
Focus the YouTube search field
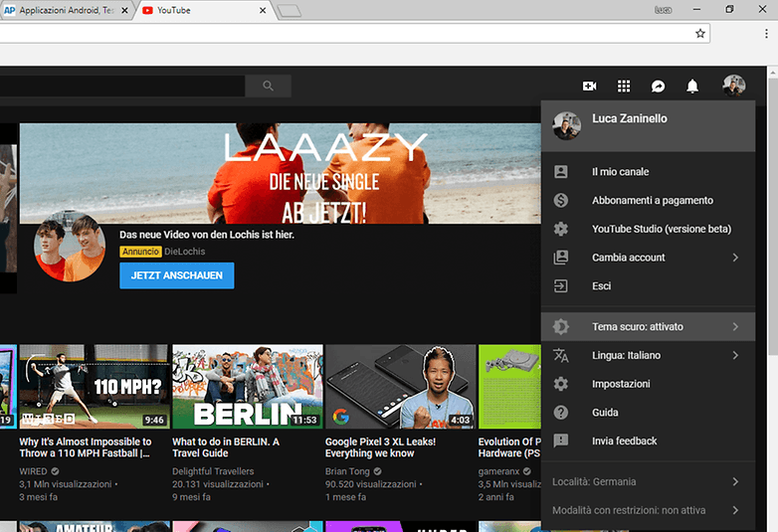point(122,86)
